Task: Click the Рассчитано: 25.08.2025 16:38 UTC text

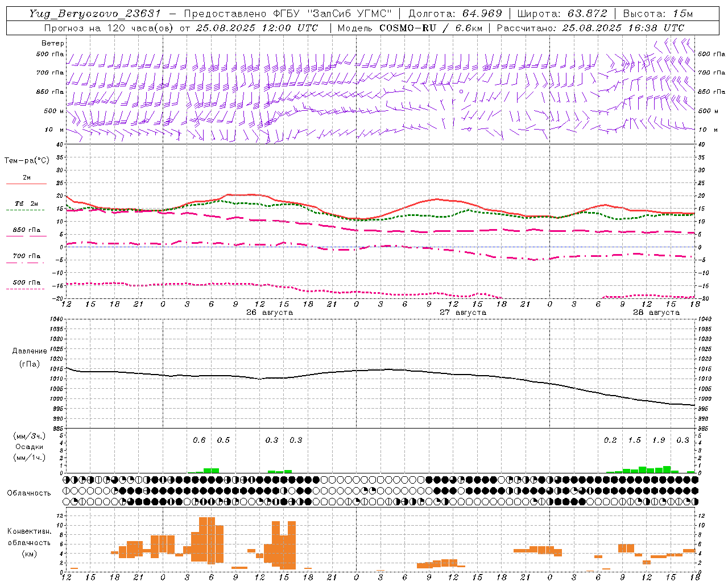Action: click(590, 28)
